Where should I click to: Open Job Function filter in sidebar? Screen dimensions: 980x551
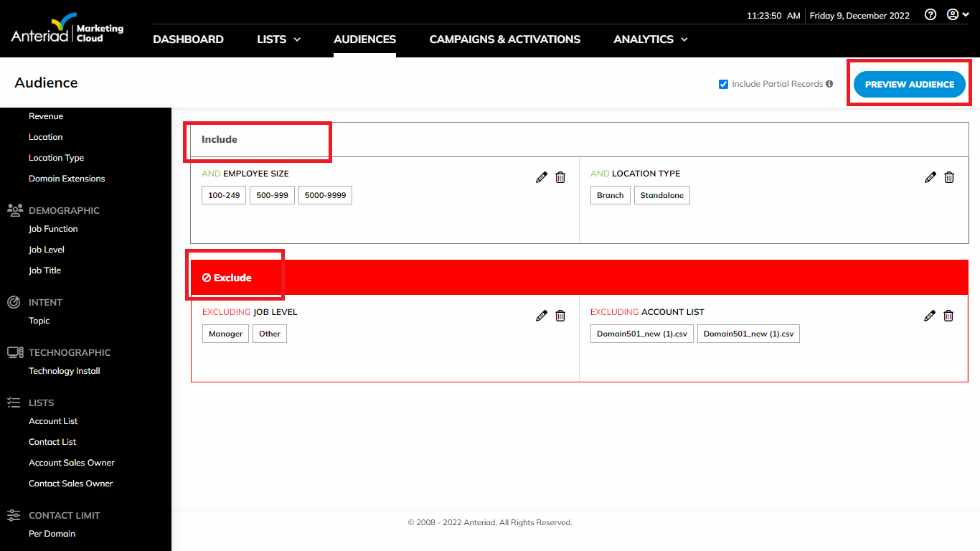point(53,229)
